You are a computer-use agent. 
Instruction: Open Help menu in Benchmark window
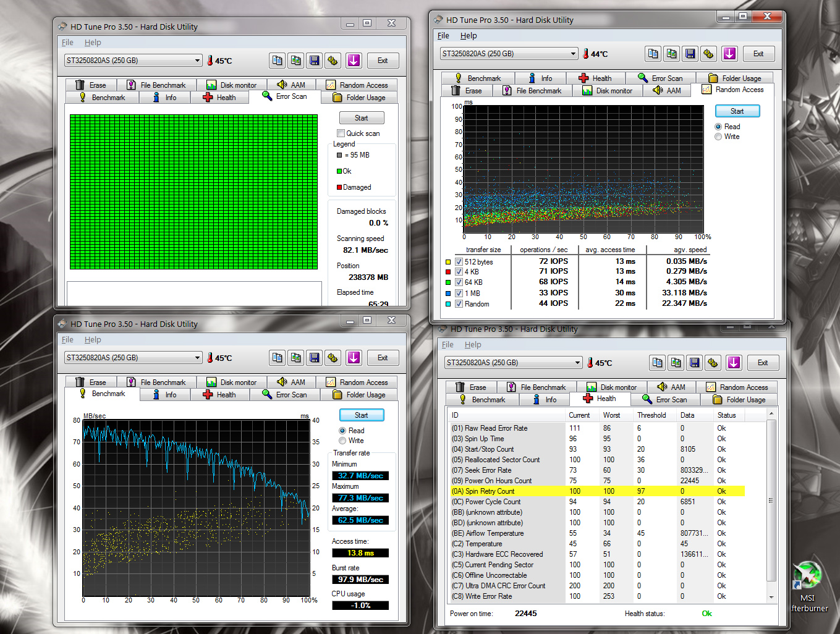coord(93,340)
